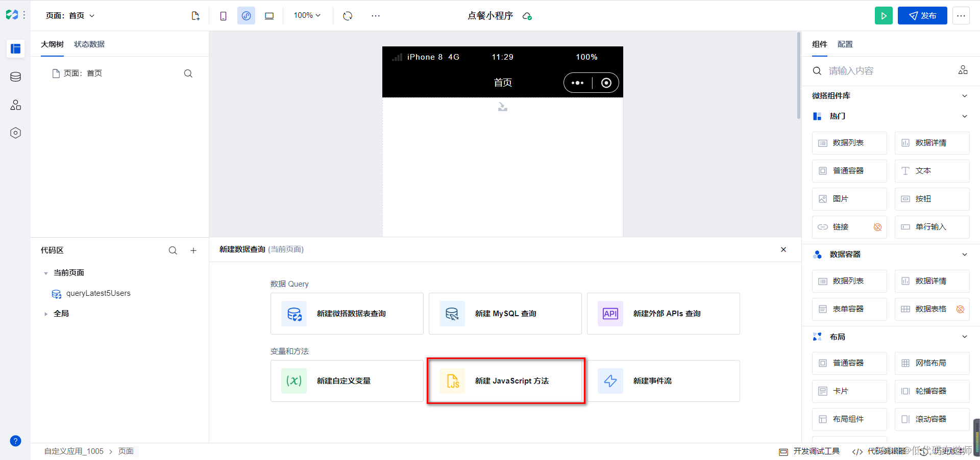Click the canvas vertical scrollbar
The height and width of the screenshot is (460, 980).
tap(799, 76)
